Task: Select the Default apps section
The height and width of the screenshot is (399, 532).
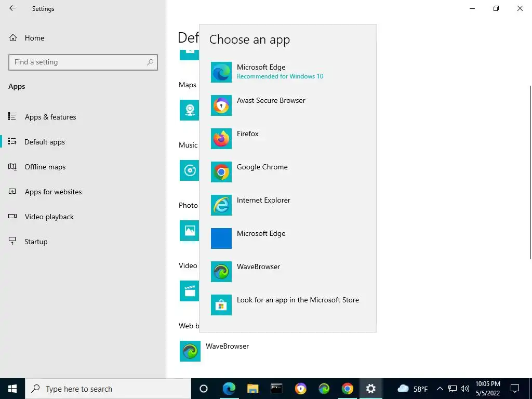Action: pos(36,142)
